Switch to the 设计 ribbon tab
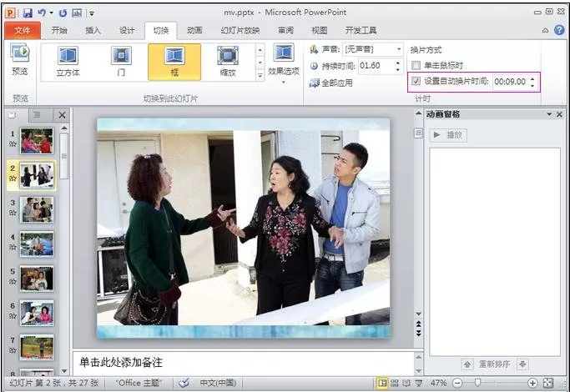Viewport: 570px width, 392px height. (127, 31)
